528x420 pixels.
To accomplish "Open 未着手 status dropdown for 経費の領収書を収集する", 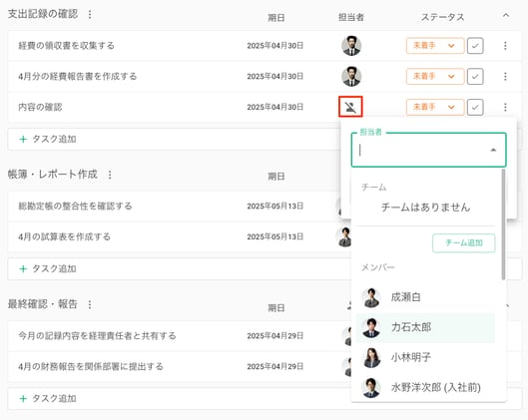I will [x=435, y=46].
